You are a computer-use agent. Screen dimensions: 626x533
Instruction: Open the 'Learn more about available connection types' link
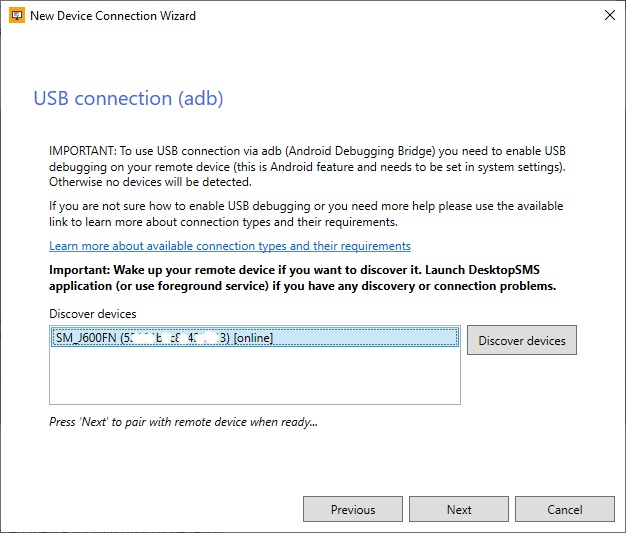(x=229, y=246)
